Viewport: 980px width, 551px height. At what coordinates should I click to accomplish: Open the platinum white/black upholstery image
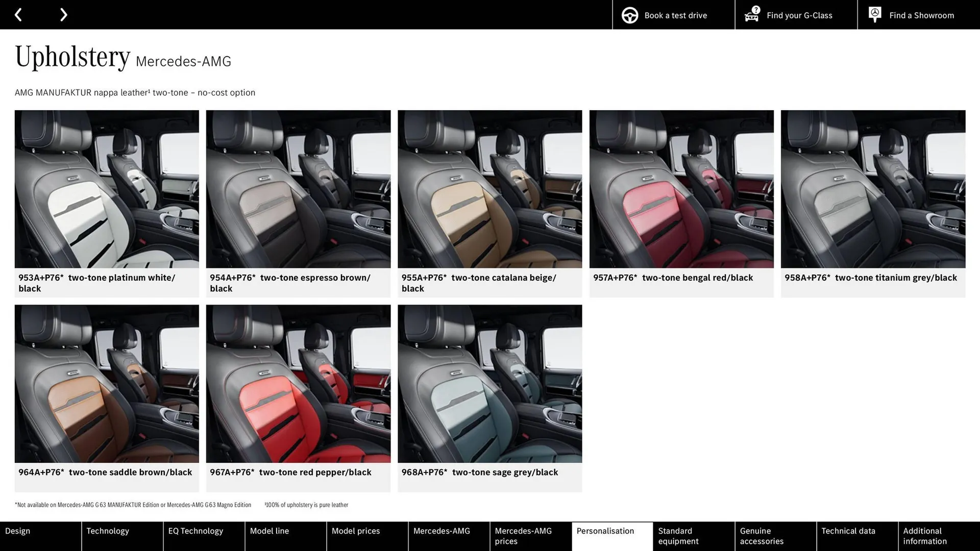[107, 189]
